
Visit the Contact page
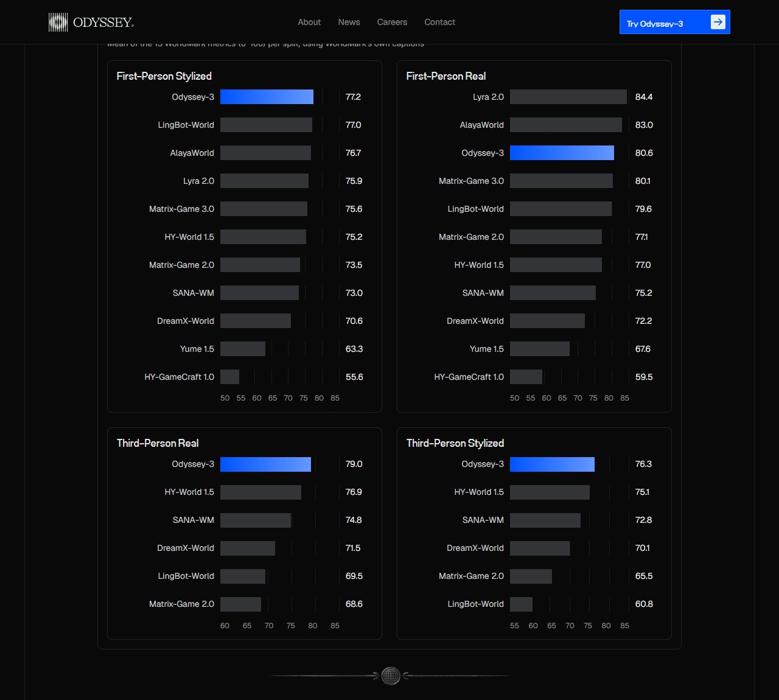point(439,22)
